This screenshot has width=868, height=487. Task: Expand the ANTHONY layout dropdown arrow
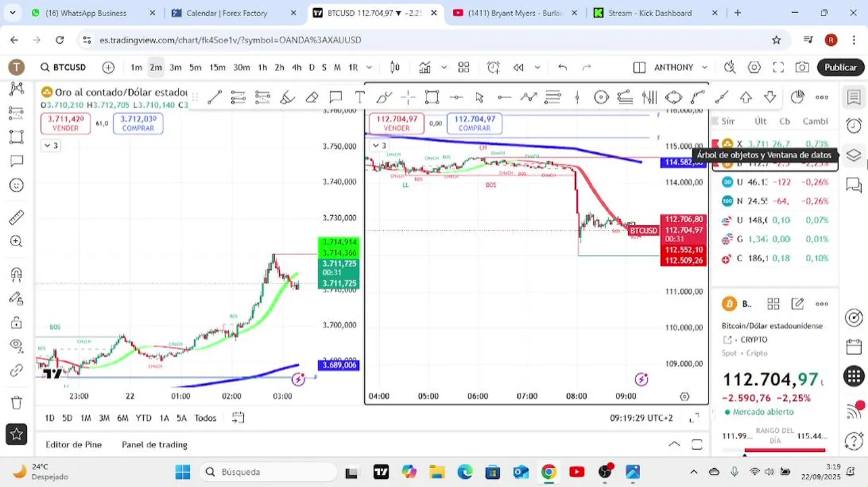[704, 67]
